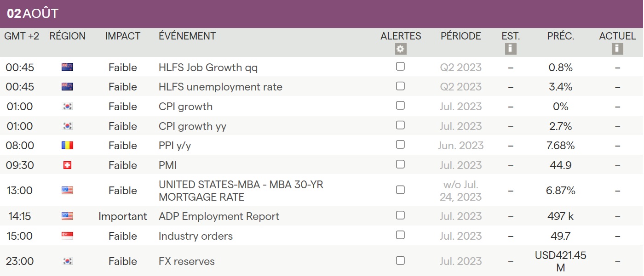Click the 02 AOÛT date header bar

[322, 14]
